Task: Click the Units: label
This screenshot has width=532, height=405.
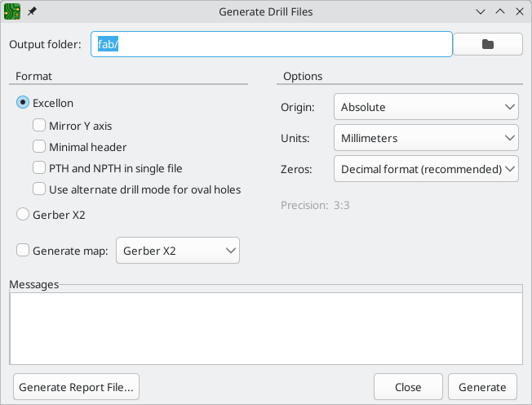Action: pos(295,138)
